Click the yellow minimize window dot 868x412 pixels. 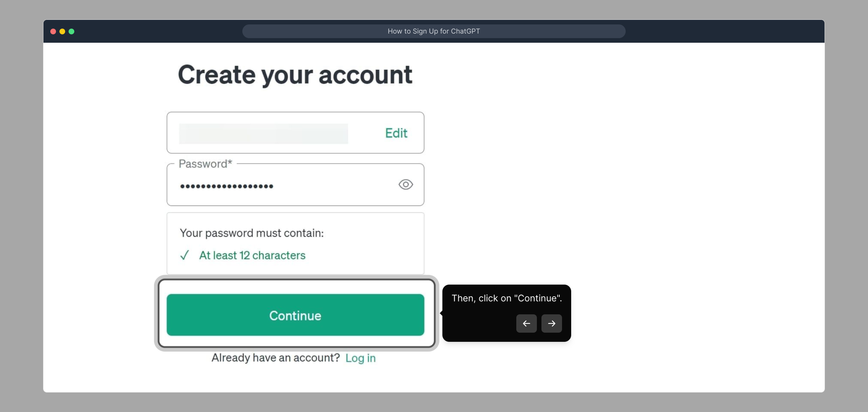click(x=62, y=31)
